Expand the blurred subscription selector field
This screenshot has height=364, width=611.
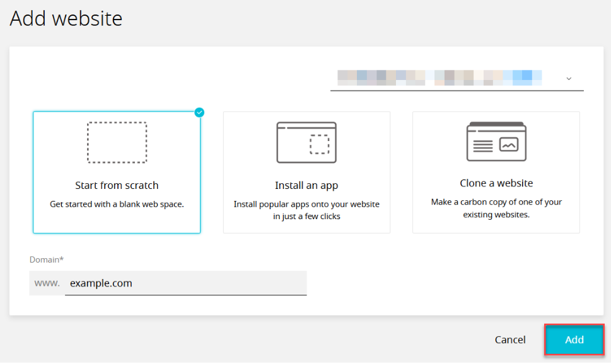(457, 78)
